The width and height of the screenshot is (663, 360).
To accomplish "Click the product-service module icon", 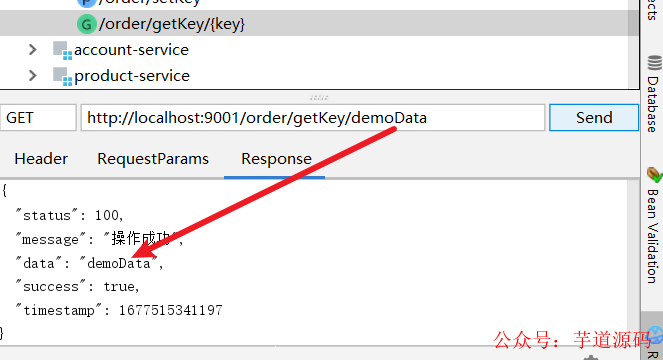I will click(x=62, y=76).
